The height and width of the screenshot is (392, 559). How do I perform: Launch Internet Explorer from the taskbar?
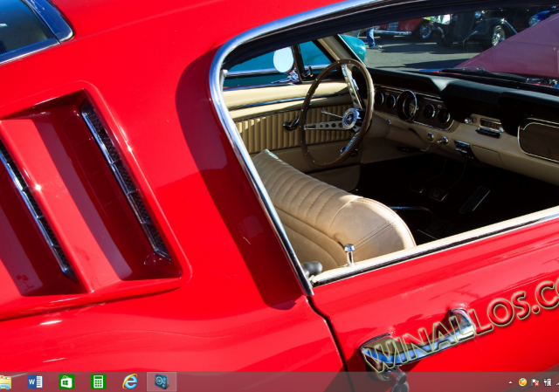[130, 382]
